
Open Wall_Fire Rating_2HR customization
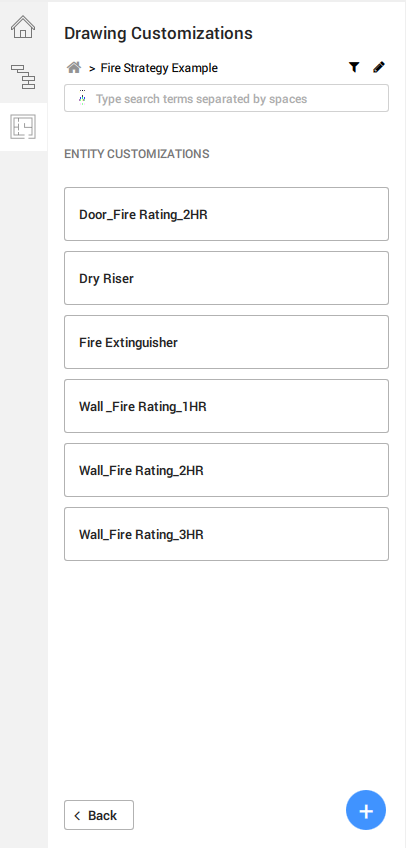[x=227, y=470]
